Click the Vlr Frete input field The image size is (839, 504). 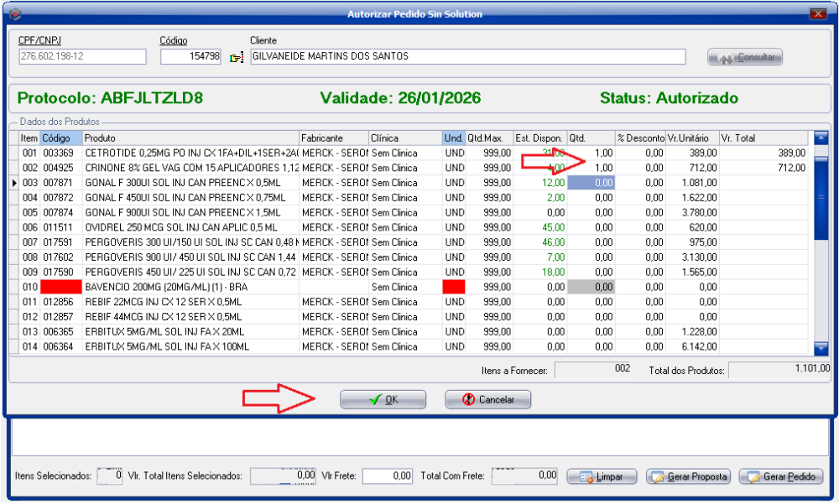(x=388, y=475)
